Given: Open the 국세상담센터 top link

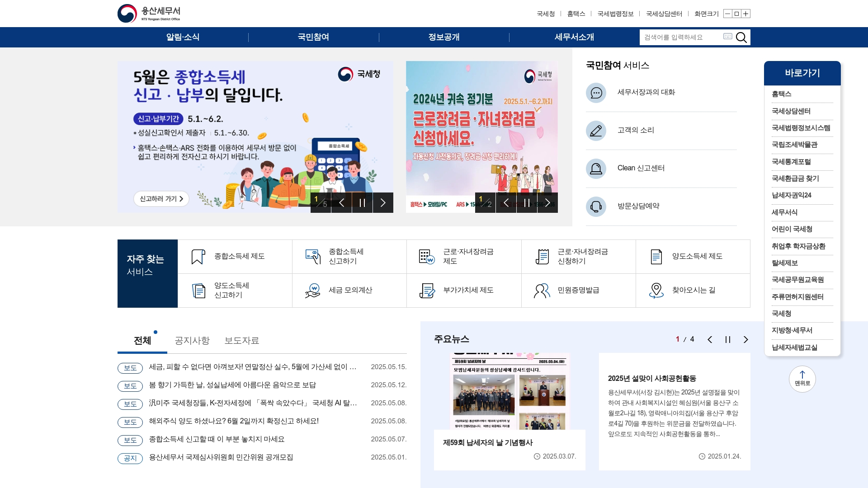Looking at the screenshot, I should [x=664, y=14].
